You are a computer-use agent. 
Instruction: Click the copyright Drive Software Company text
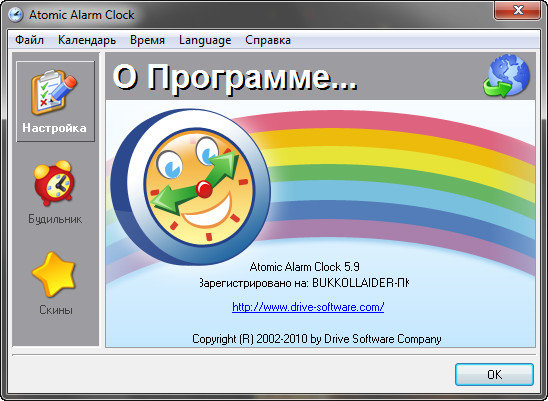pos(317,339)
